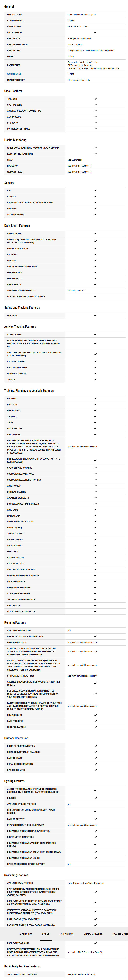This screenshot has height=980, width=128.
Task: Click the Compass checkmark icon
Action: [x=95, y=208]
